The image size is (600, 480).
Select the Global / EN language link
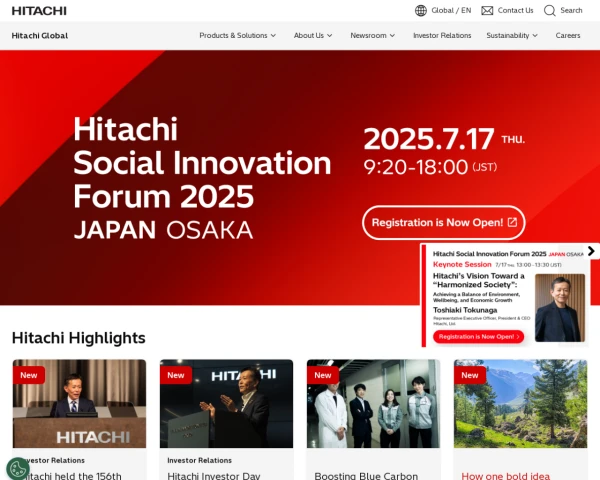(x=451, y=11)
